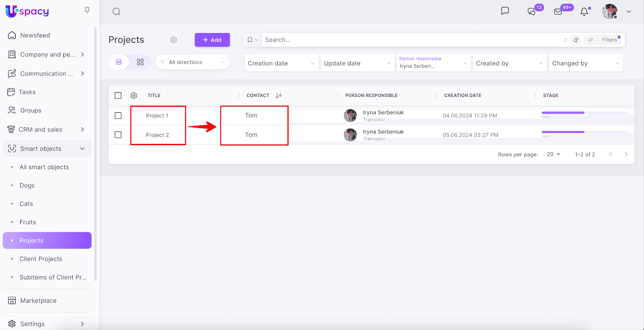Switch to the kanban grid view
This screenshot has height=330, width=644.
pyautogui.click(x=140, y=62)
